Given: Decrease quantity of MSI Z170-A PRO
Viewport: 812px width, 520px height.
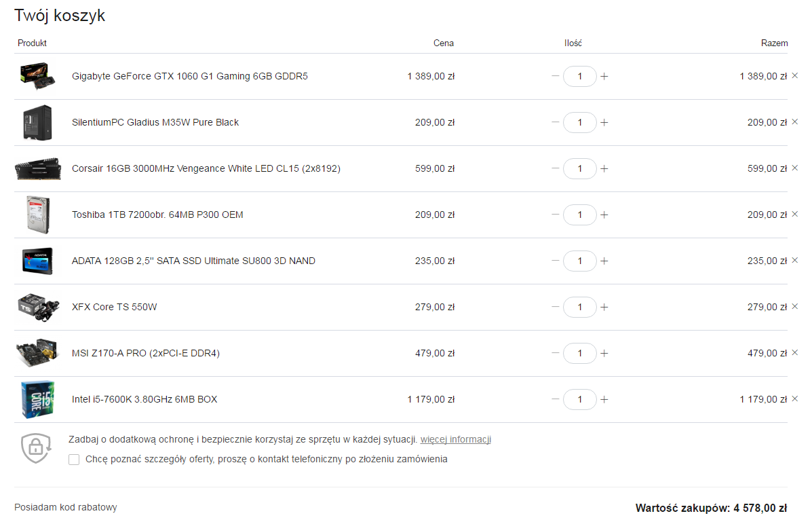Looking at the screenshot, I should (x=555, y=353).
